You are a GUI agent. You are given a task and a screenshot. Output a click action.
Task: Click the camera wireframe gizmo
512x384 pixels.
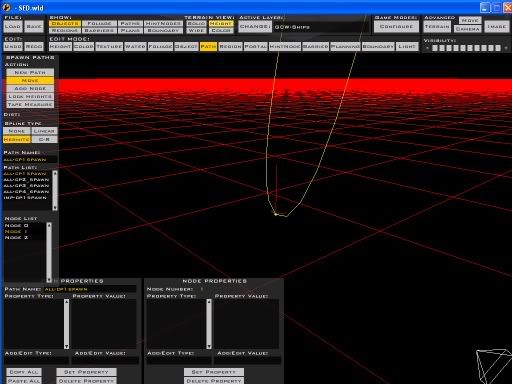click(494, 366)
